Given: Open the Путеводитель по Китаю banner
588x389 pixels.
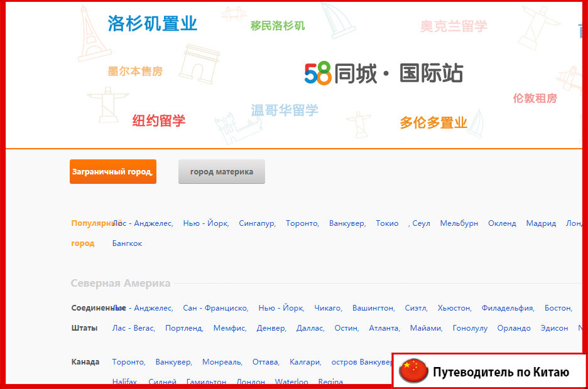Looking at the screenshot, I should point(489,371).
